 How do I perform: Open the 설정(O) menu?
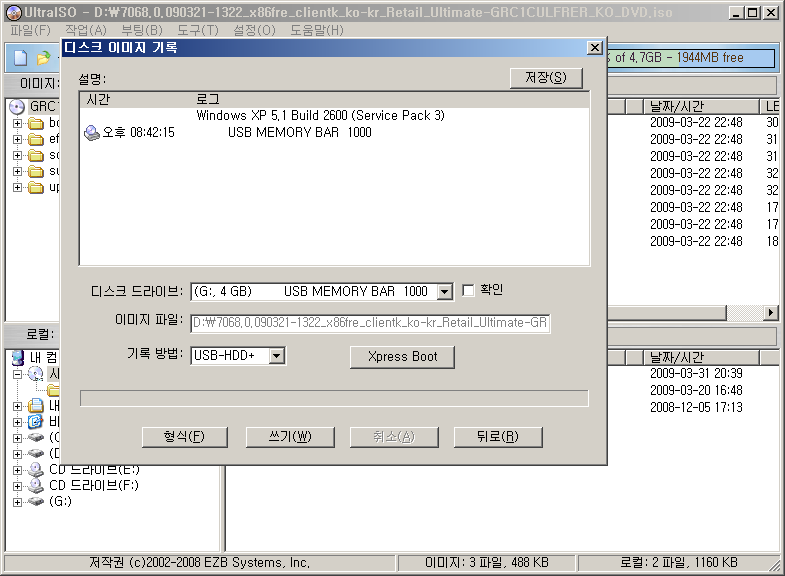(x=254, y=31)
